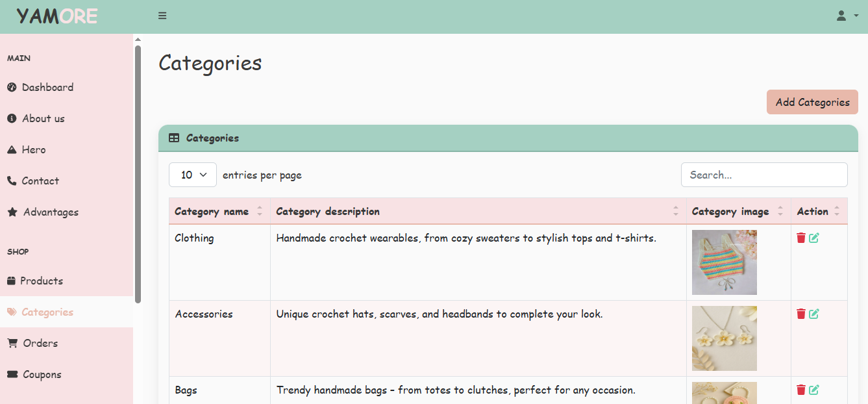Sort by Category image column

point(730,212)
